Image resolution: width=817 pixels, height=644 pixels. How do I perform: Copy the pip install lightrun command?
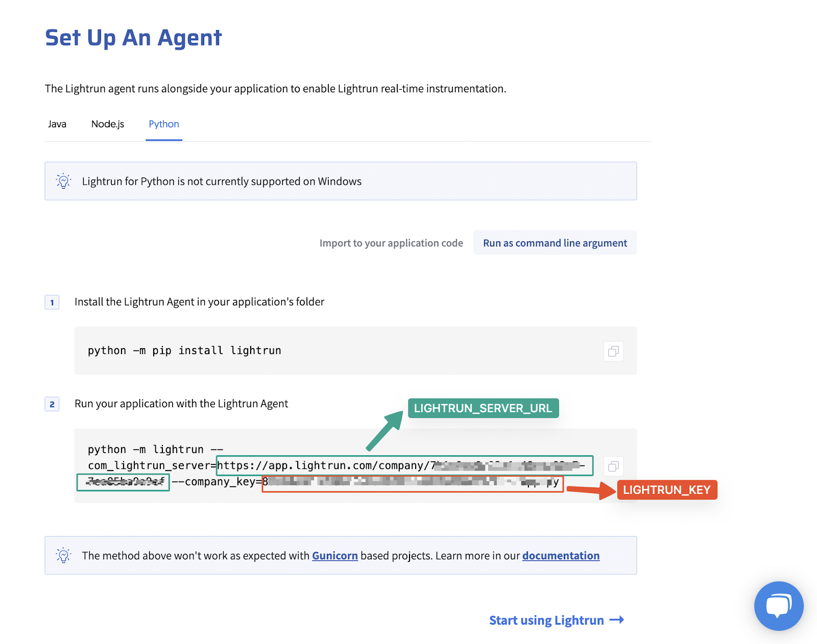tap(613, 351)
